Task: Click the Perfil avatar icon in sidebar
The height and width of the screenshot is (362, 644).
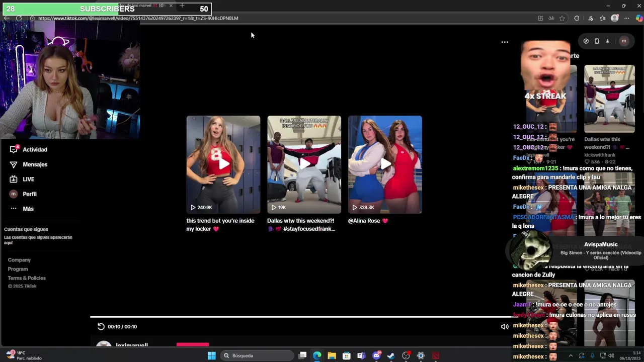Action: pos(14,194)
